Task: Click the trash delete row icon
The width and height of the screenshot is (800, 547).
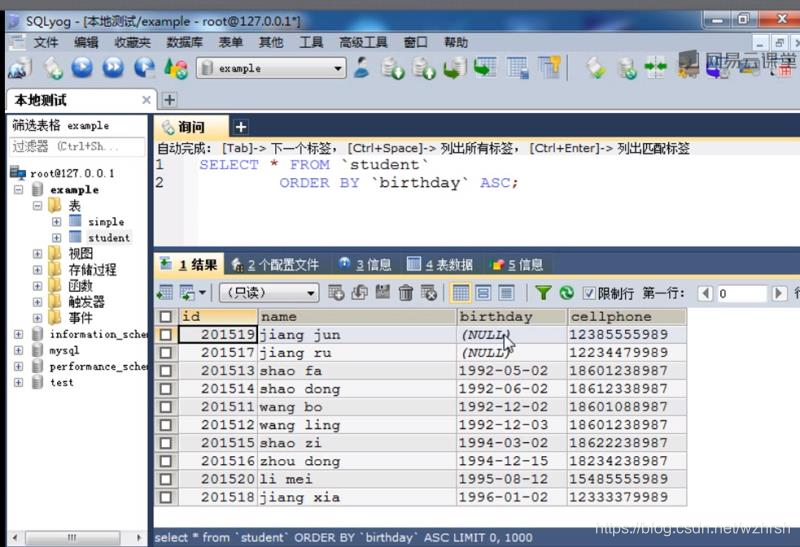Action: point(406,293)
